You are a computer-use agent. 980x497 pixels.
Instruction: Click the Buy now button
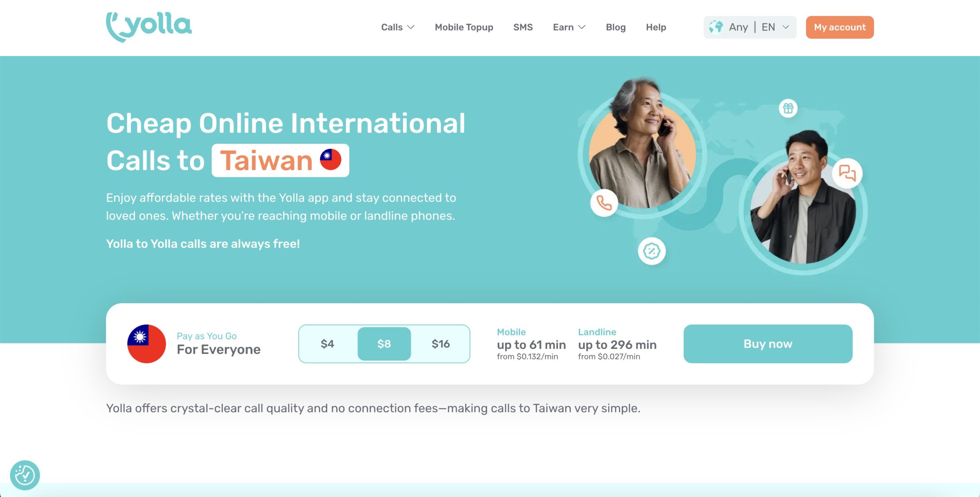click(768, 344)
